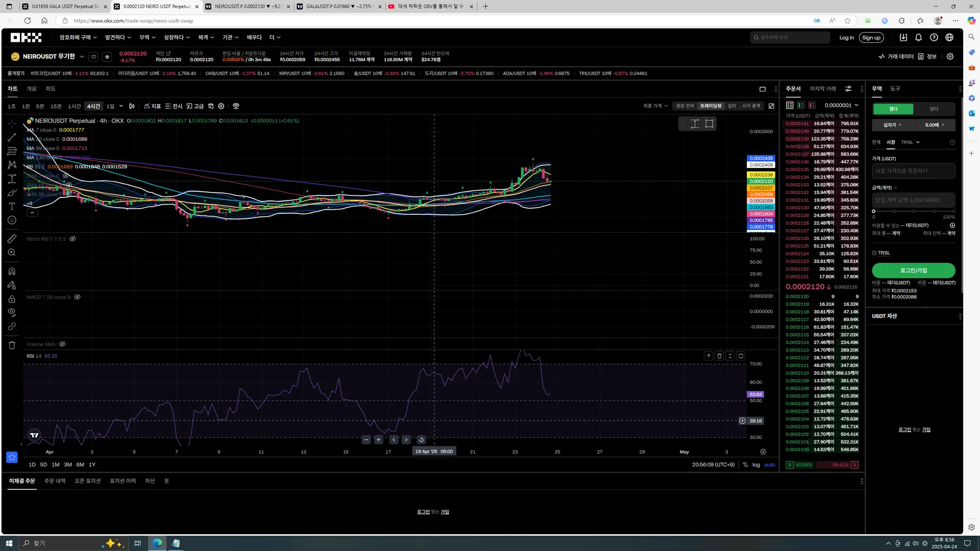Select the trend line drawing tool

coord(12,137)
